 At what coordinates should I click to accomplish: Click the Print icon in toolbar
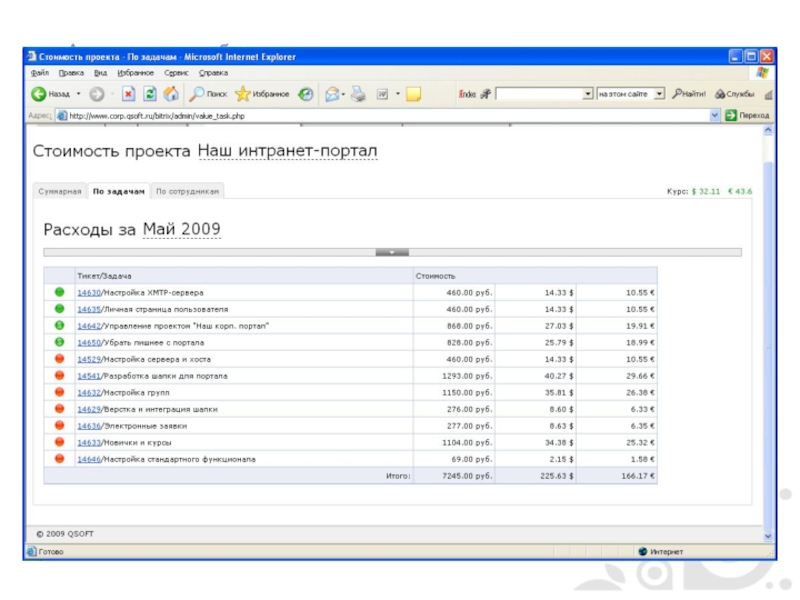coord(360,94)
